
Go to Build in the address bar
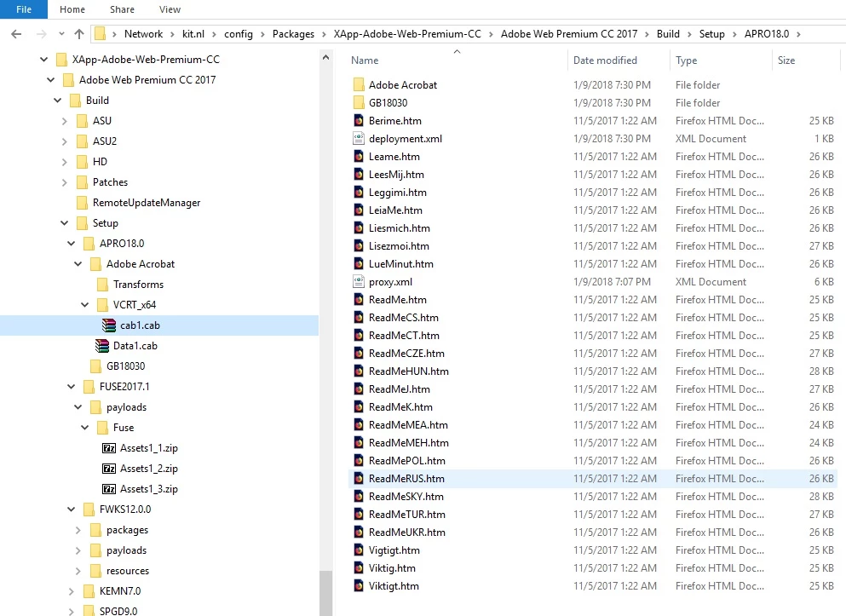pyautogui.click(x=668, y=34)
